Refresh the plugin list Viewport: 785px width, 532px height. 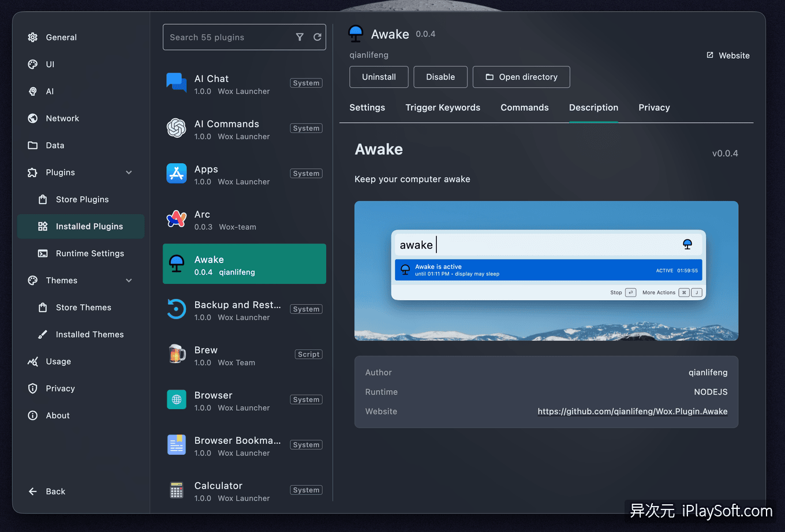point(317,37)
